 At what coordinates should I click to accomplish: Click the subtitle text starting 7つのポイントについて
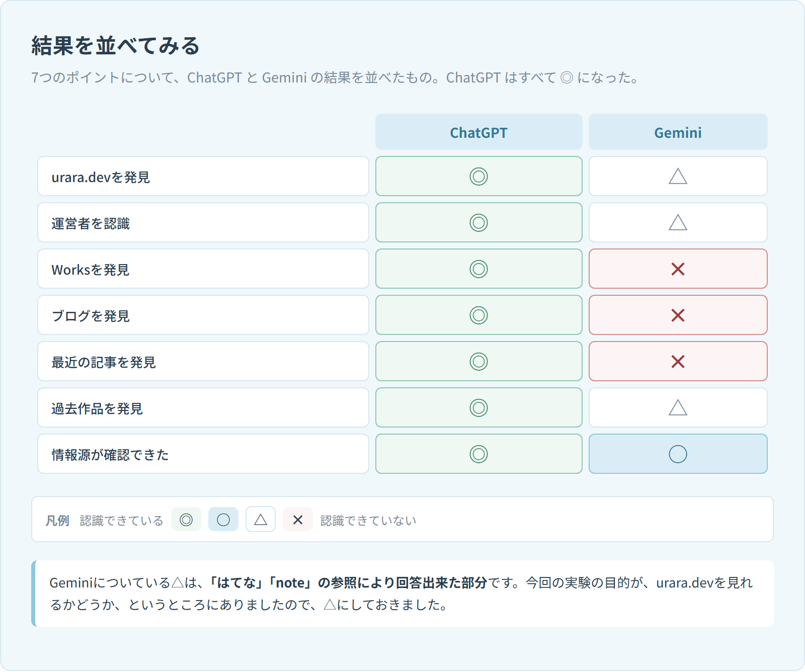point(335,77)
